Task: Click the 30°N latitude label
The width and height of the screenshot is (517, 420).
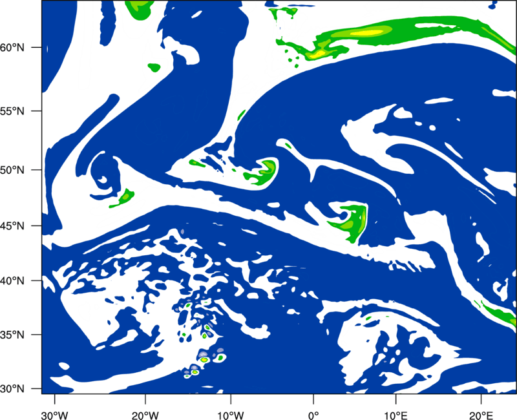Action: pyautogui.click(x=12, y=389)
